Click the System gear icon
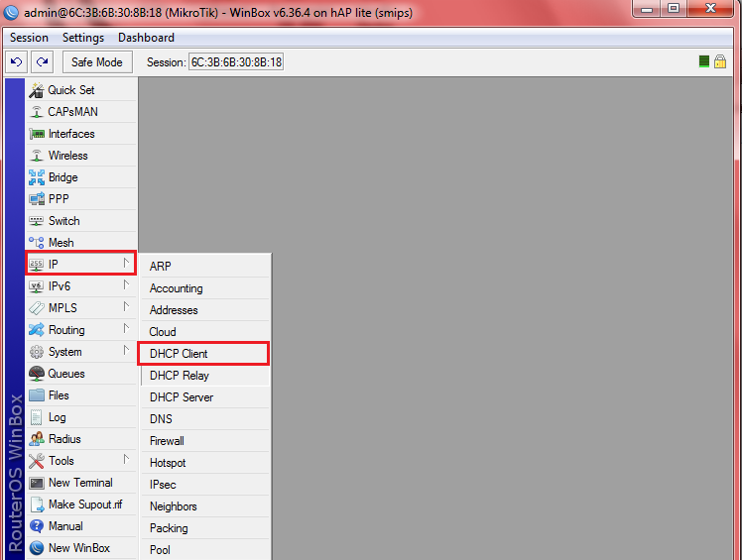Image resolution: width=742 pixels, height=560 pixels. (37, 352)
